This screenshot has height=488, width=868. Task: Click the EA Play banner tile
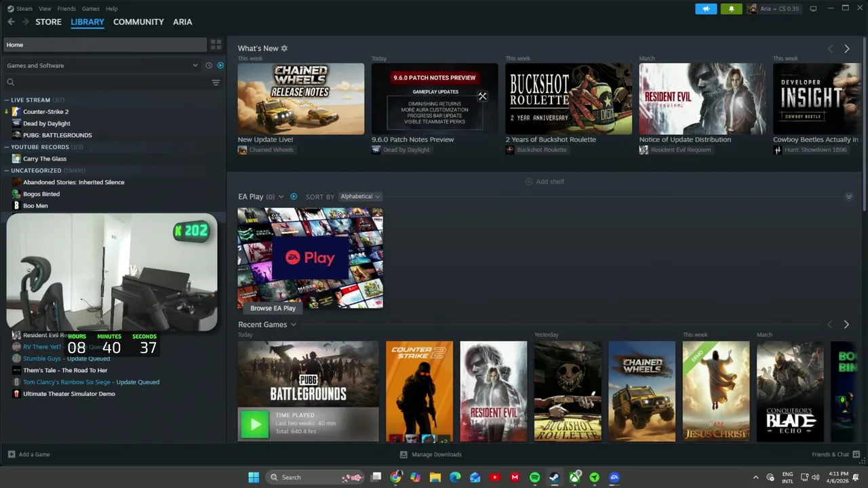[310, 258]
